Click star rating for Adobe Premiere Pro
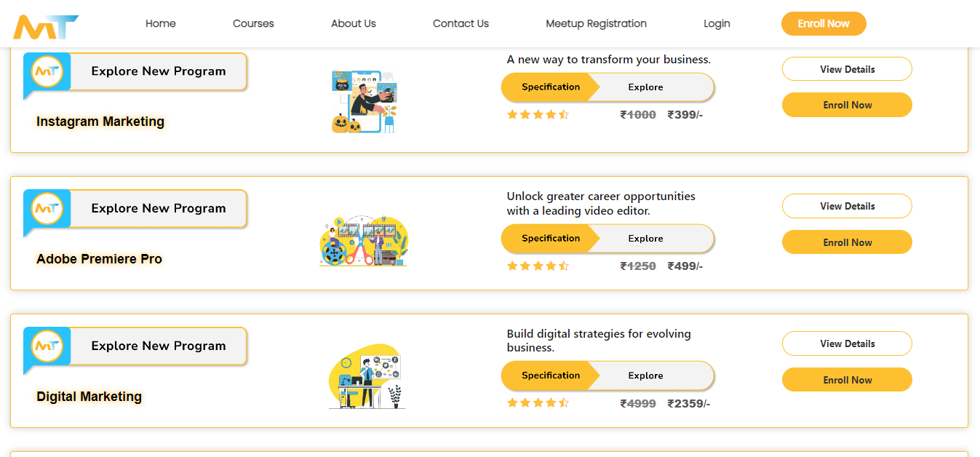980x457 pixels. (538, 266)
